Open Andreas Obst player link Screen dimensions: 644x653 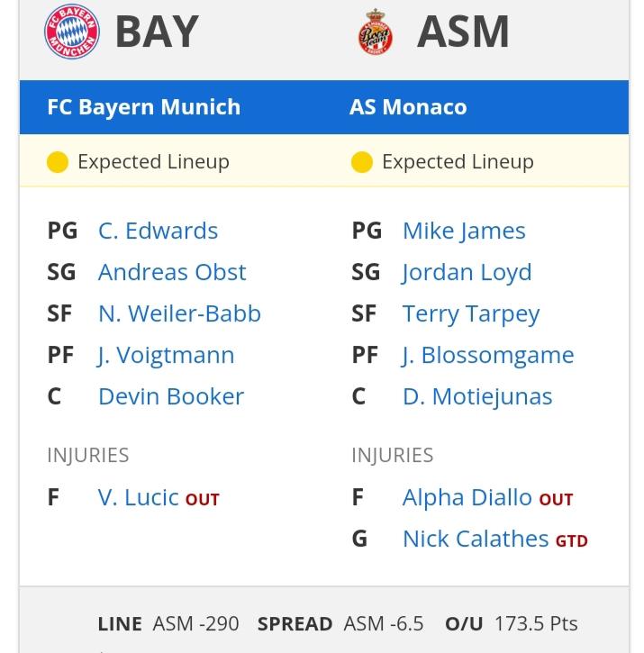point(172,272)
